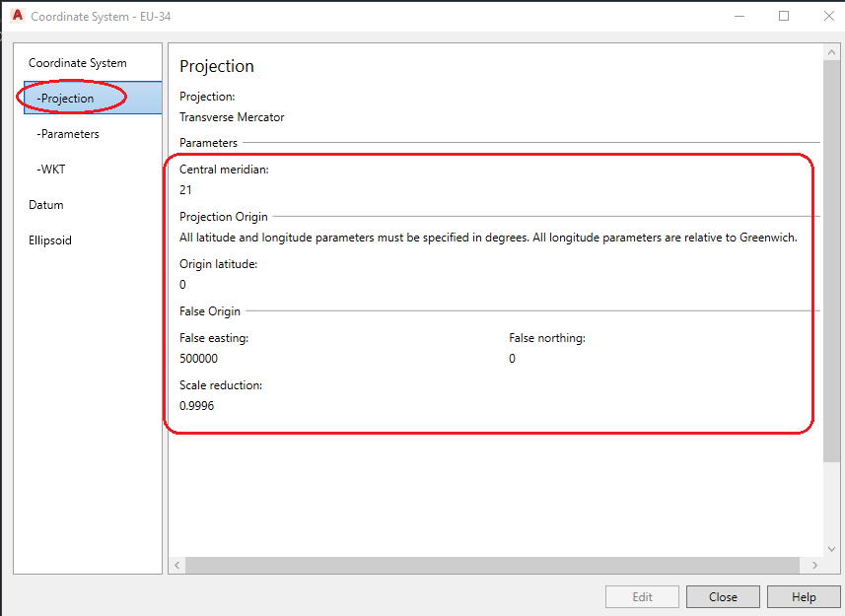
Task: Click the False northing value 0
Action: tap(512, 358)
